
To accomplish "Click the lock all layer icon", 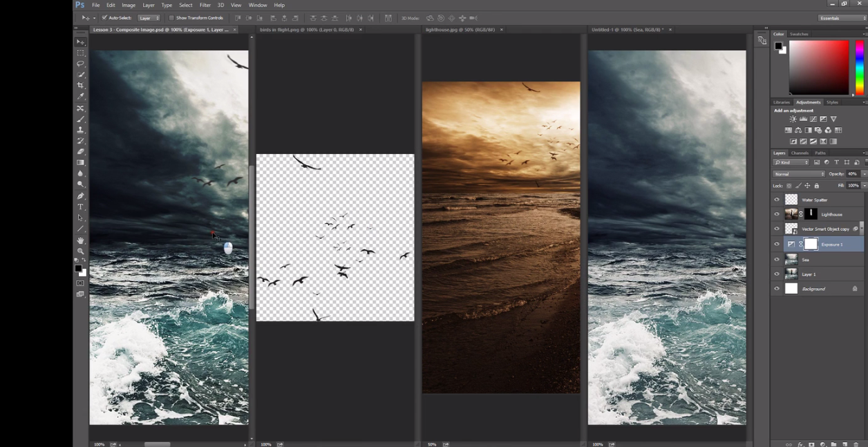I will click(817, 186).
